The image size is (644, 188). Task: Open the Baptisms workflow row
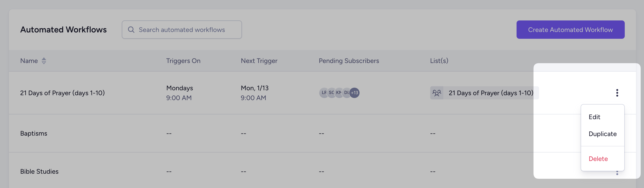[x=34, y=133]
